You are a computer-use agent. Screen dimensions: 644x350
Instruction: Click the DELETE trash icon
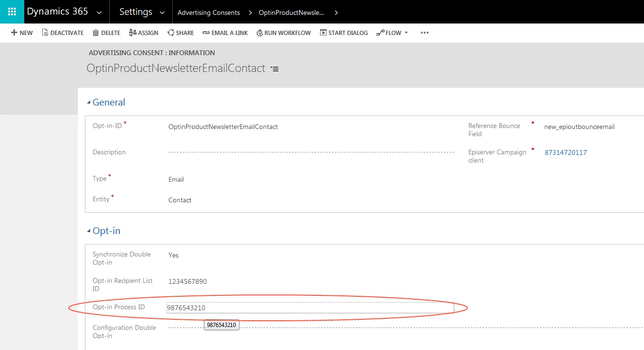(x=96, y=33)
